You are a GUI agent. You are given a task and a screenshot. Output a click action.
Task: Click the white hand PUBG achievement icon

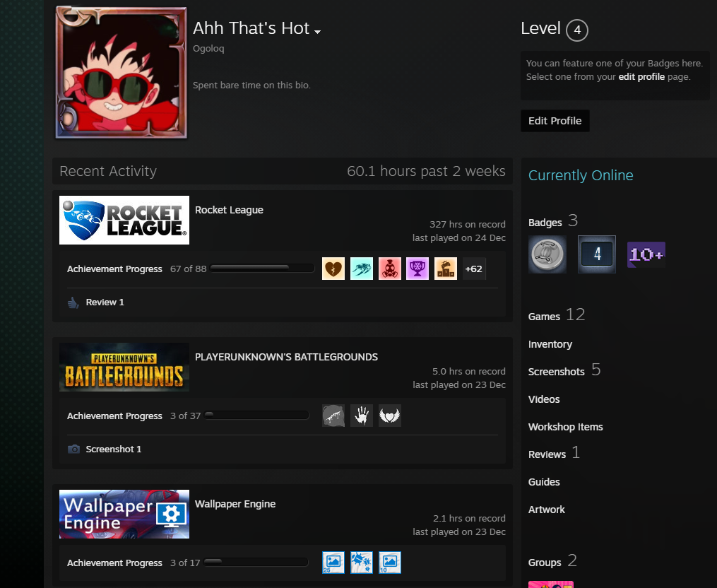(x=362, y=416)
